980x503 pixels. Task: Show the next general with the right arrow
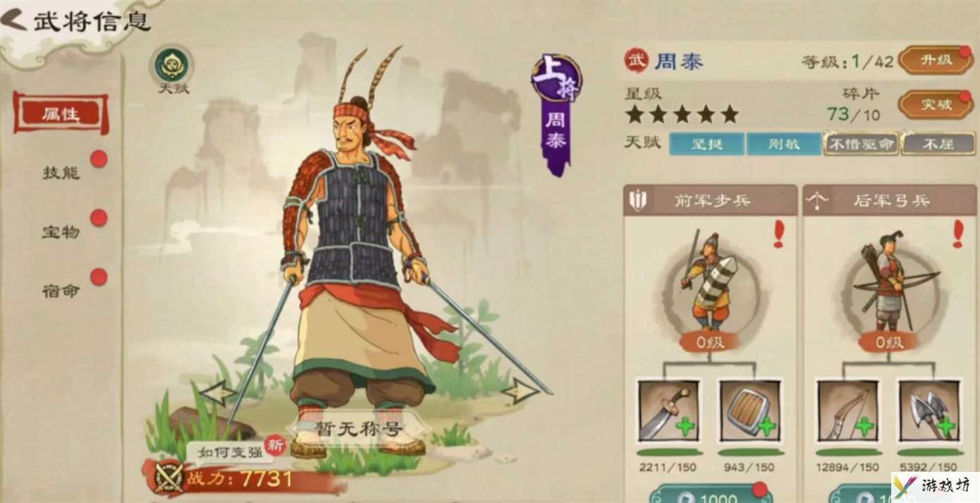521,390
